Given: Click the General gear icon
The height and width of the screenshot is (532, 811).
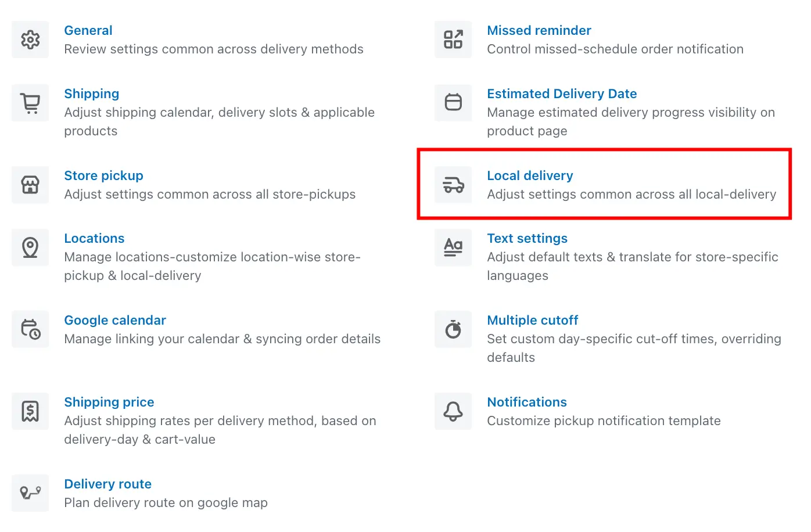Looking at the screenshot, I should (30, 39).
